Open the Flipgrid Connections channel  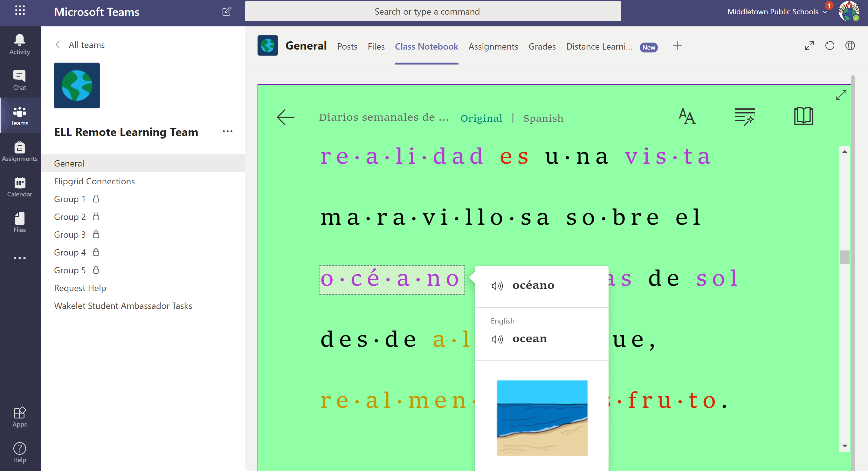[x=94, y=181]
